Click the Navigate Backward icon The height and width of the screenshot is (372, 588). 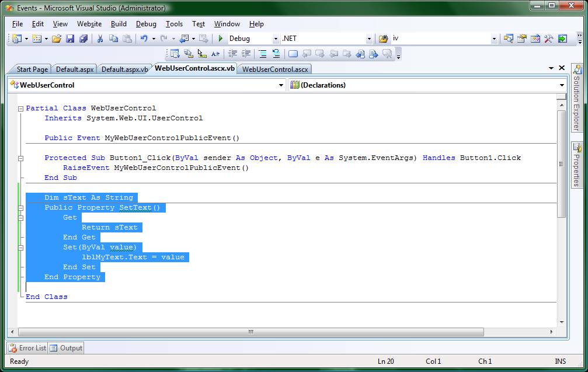184,39
